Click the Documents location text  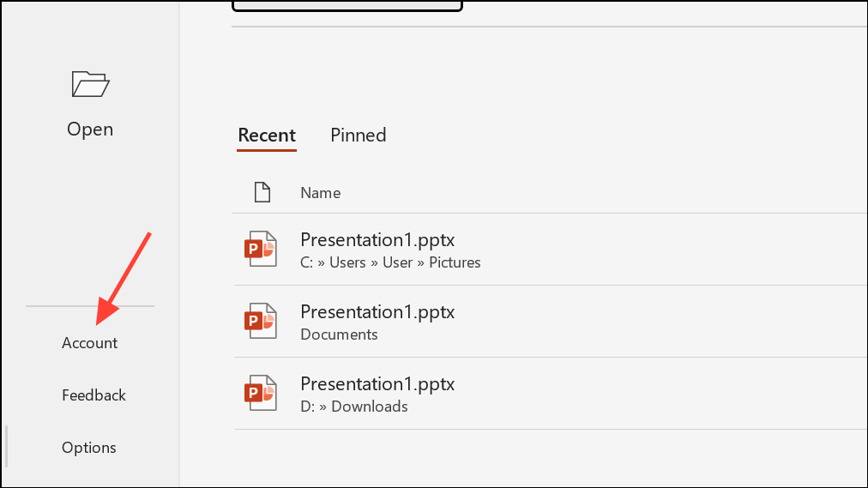340,334
